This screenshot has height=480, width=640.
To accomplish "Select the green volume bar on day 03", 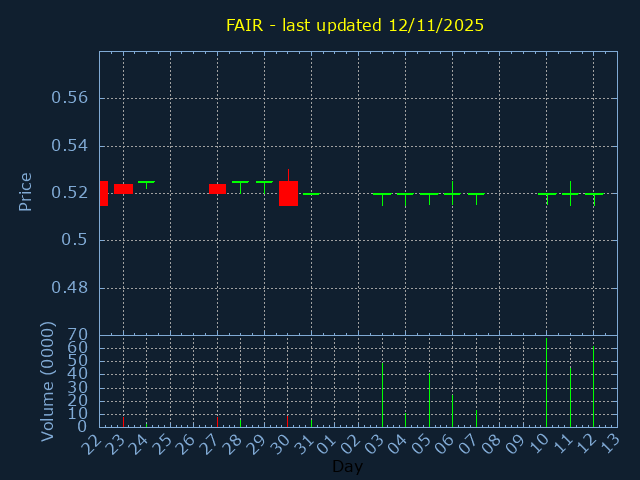I will [x=382, y=395].
